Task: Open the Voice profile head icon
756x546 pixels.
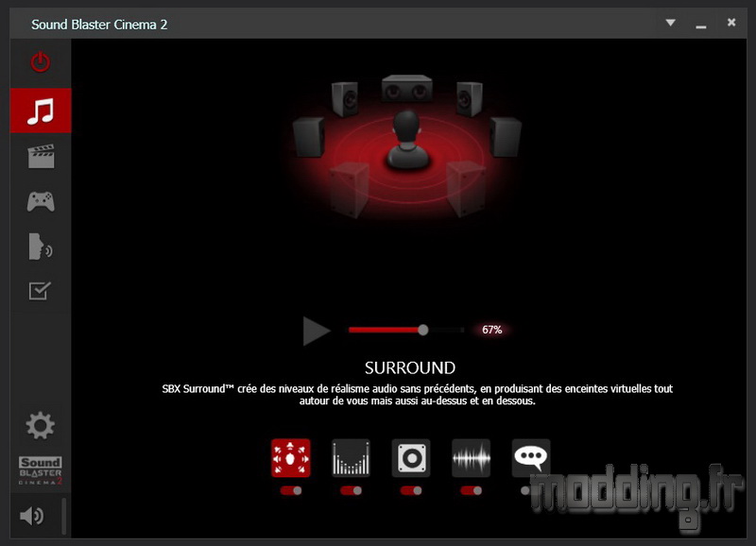Action: point(41,247)
